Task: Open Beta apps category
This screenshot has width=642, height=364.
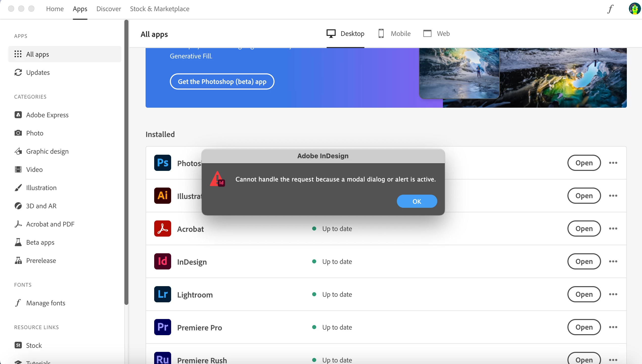Action: tap(40, 242)
